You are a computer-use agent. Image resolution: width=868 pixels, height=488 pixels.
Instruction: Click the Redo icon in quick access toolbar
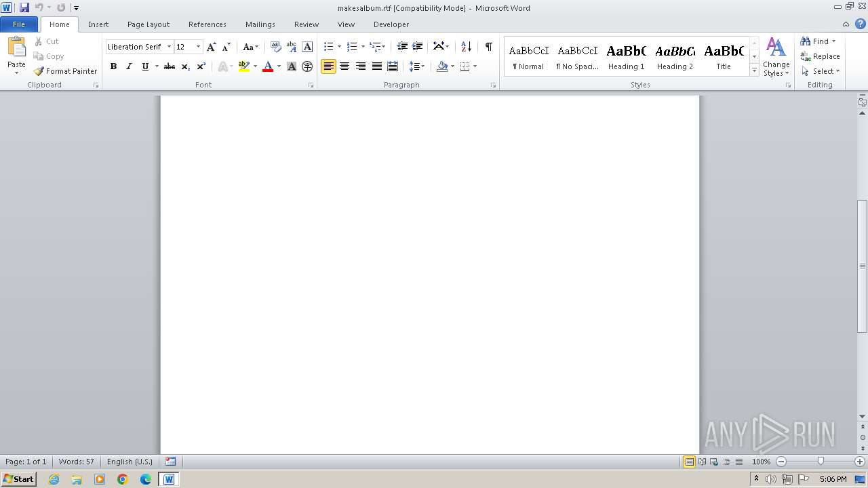61,7
